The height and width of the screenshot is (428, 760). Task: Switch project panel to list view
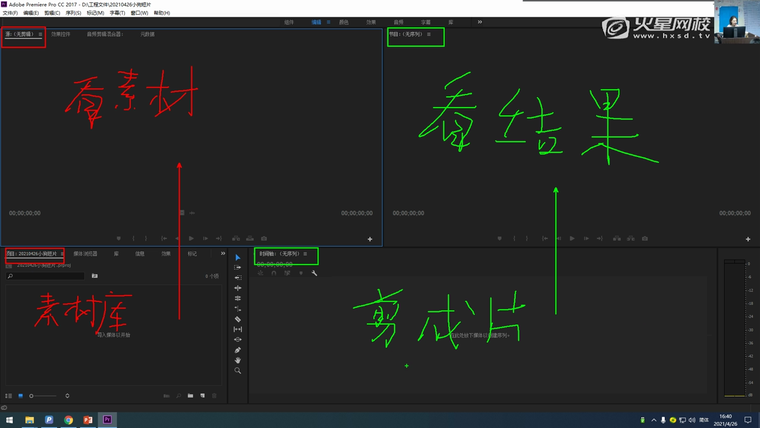[x=9, y=396]
